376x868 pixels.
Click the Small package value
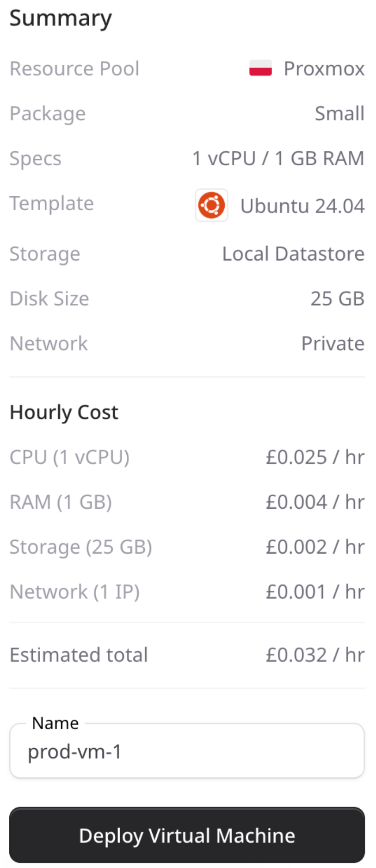click(x=339, y=113)
